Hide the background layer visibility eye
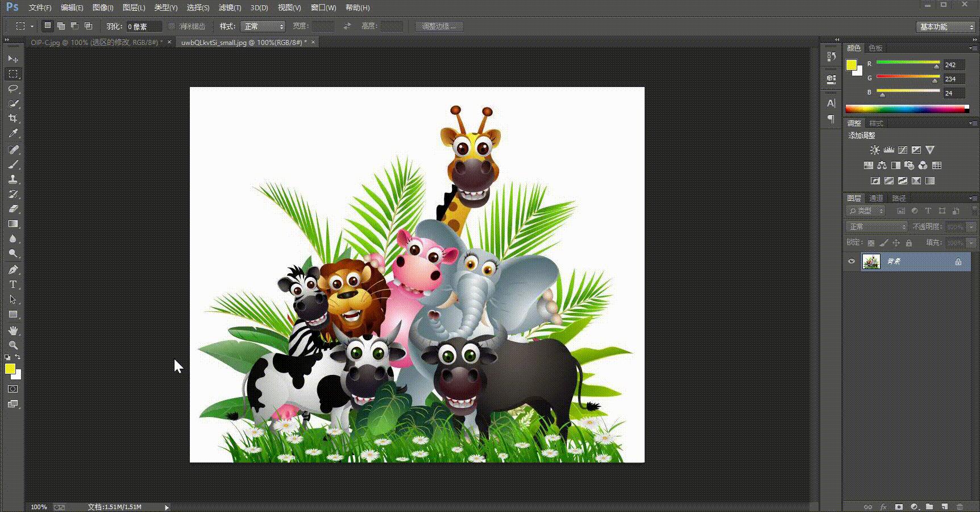The width and height of the screenshot is (980, 512). (851, 262)
